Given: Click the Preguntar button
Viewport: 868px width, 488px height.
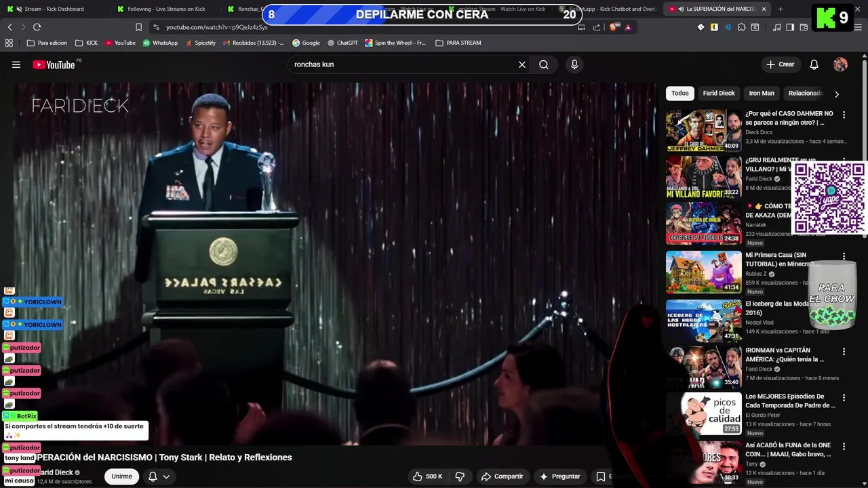Looking at the screenshot, I should (559, 476).
